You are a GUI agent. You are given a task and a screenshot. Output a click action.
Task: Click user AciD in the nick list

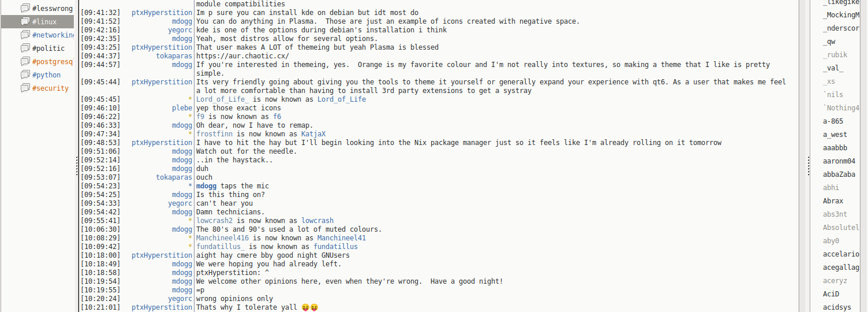click(831, 294)
